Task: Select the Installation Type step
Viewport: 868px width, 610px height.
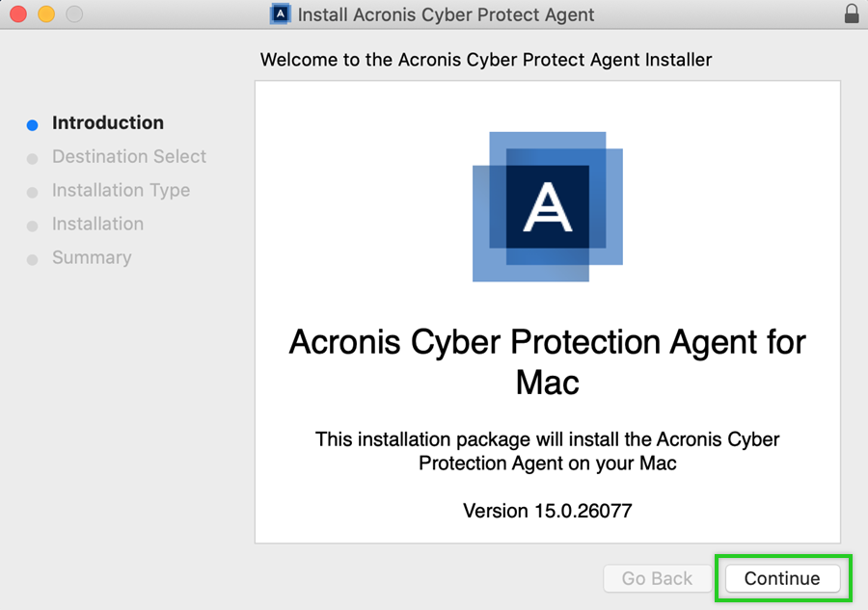Action: click(x=121, y=190)
